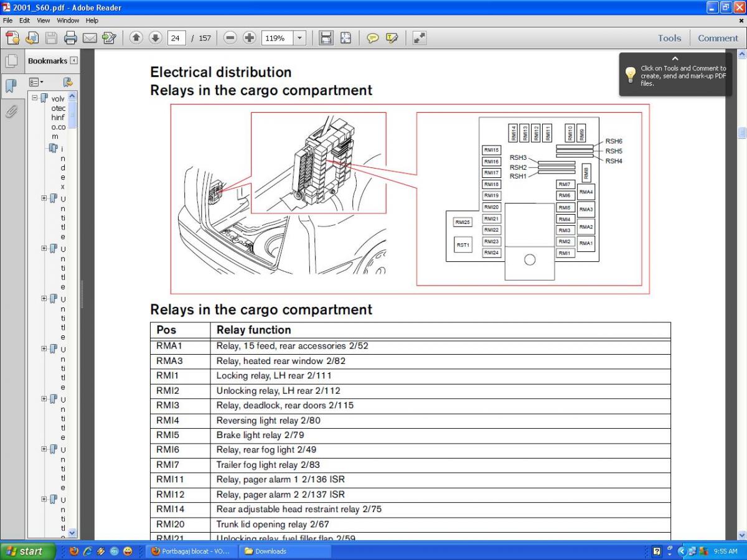Click the taskbar clock showing 9:55 AM
747x560 pixels.
tap(726, 551)
